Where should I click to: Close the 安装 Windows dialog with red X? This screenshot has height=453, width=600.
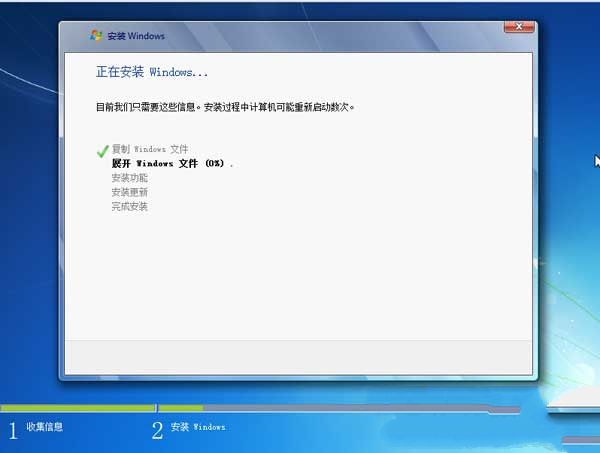(518, 24)
